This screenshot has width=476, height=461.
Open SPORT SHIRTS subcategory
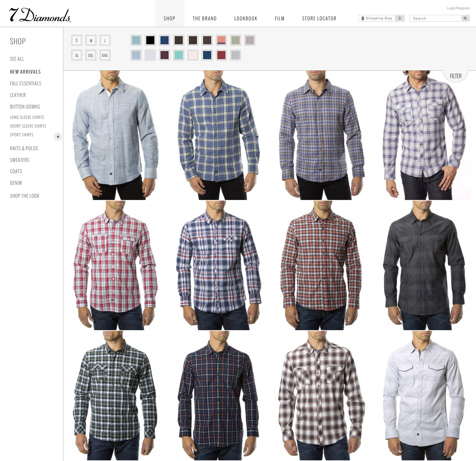click(22, 135)
